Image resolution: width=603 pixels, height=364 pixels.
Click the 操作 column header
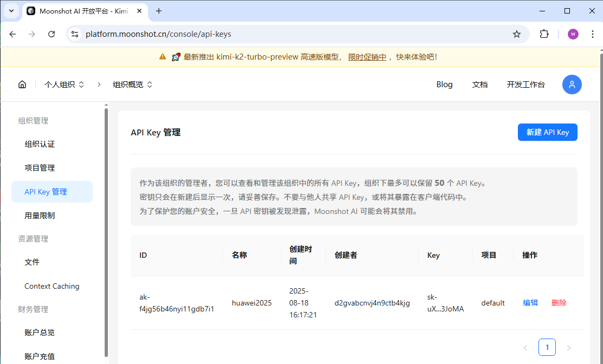click(530, 255)
